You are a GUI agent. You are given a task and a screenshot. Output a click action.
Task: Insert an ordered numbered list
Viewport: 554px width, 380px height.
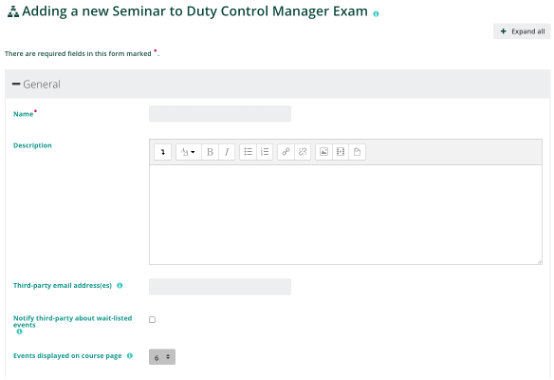(265, 152)
